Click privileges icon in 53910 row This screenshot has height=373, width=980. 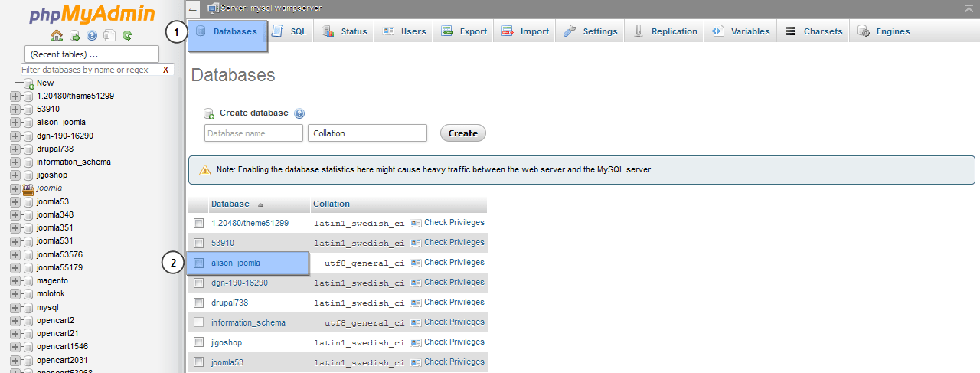(416, 243)
